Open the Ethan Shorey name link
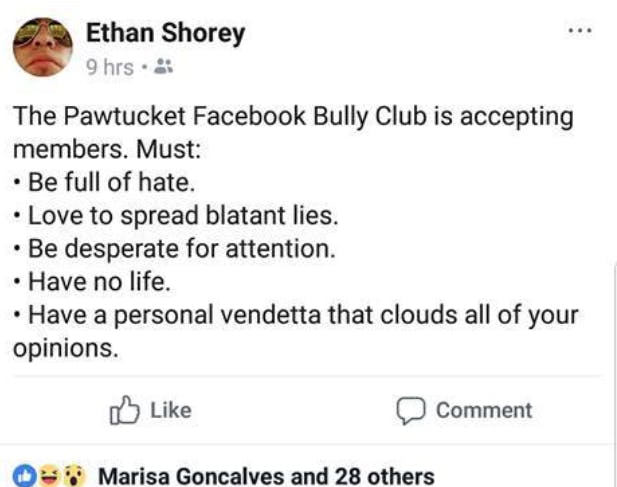Screen dimensions: 617x487 coord(166,34)
